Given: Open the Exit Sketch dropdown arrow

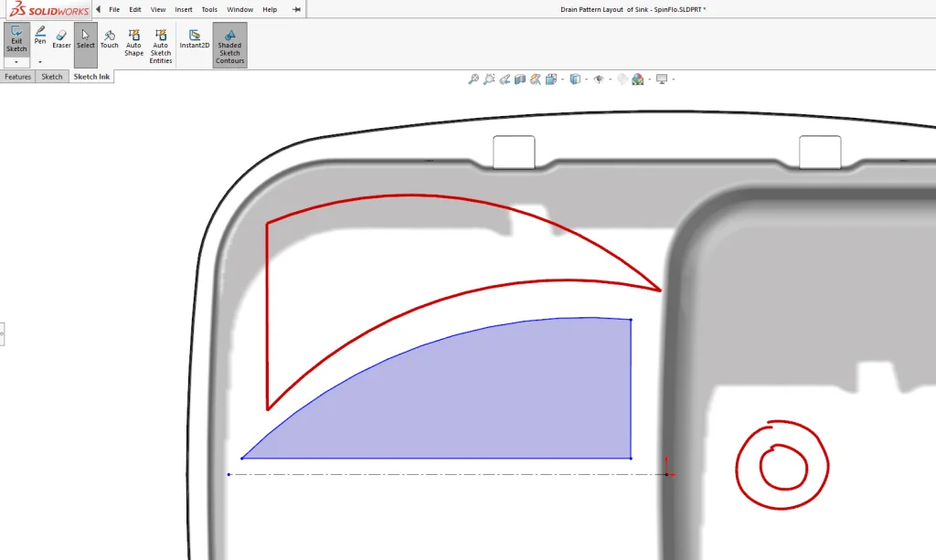Looking at the screenshot, I should [x=16, y=62].
